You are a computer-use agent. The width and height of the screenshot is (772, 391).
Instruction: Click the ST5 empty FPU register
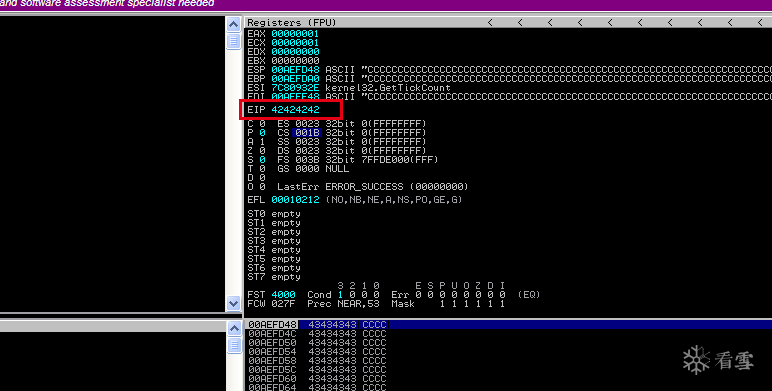[274, 259]
